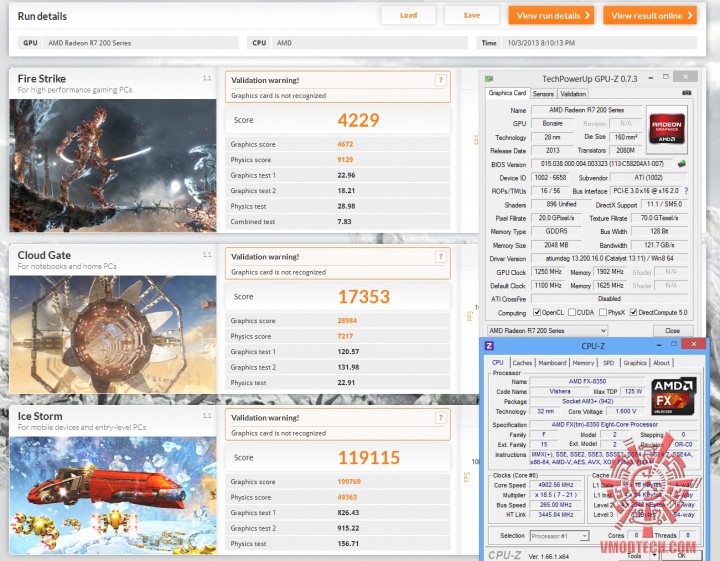Click the Fire Strike expand icon
The image size is (720, 561).
click(207, 79)
